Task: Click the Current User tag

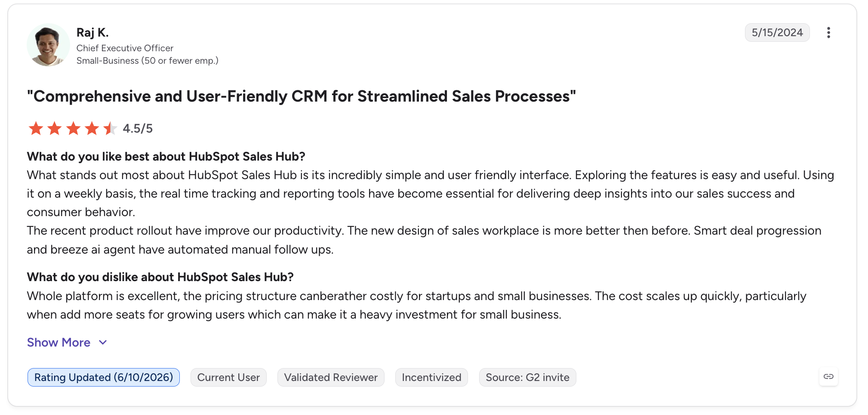Action: point(228,377)
